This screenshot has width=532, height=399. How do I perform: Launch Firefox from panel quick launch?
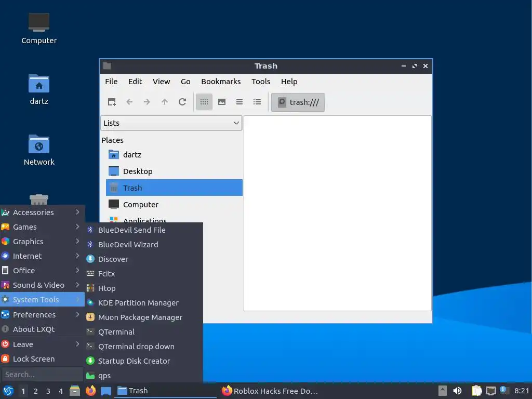(90, 391)
